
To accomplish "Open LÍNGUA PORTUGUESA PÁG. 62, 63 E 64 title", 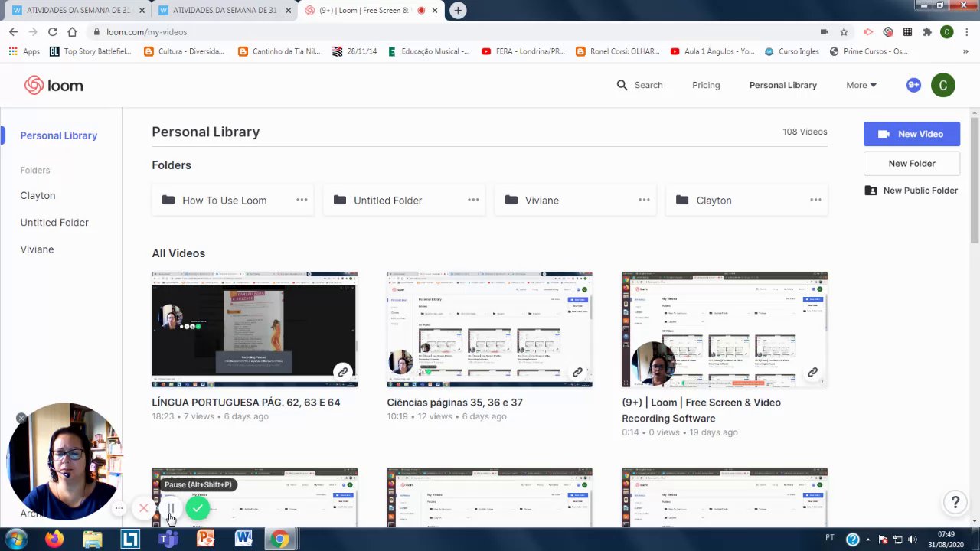I will pyautogui.click(x=246, y=402).
